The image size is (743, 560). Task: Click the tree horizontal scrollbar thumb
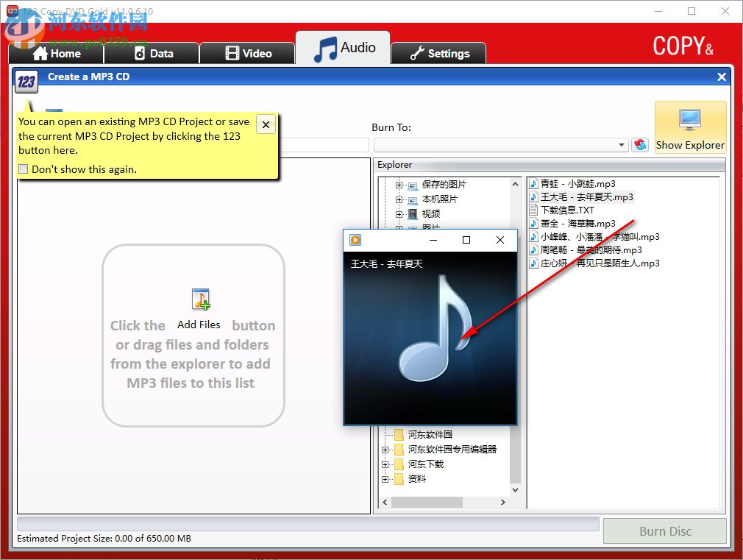pyautogui.click(x=427, y=502)
